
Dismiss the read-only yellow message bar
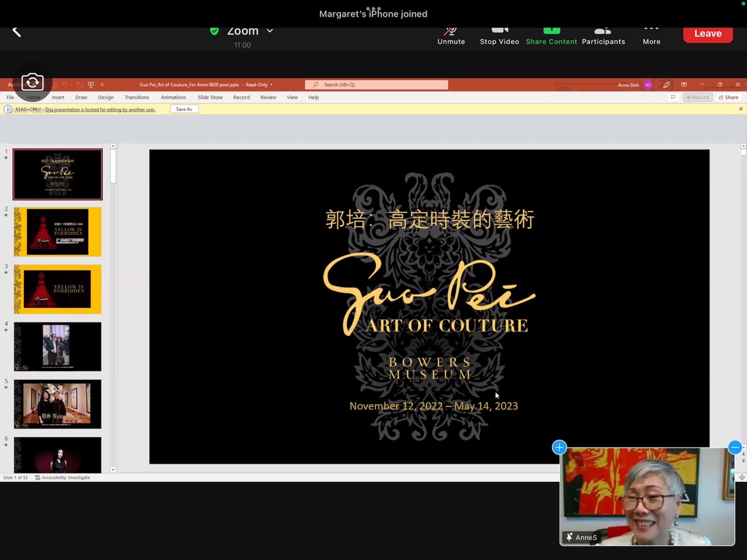click(741, 109)
